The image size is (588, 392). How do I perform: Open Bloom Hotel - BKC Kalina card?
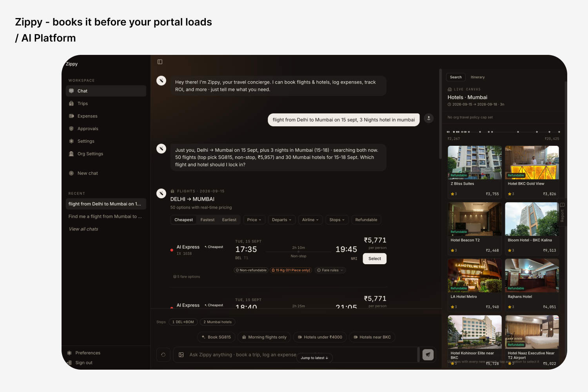click(x=532, y=229)
